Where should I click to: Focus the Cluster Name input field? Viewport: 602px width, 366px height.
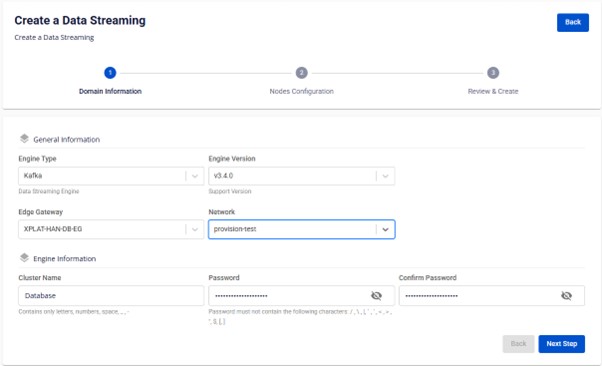(x=111, y=296)
